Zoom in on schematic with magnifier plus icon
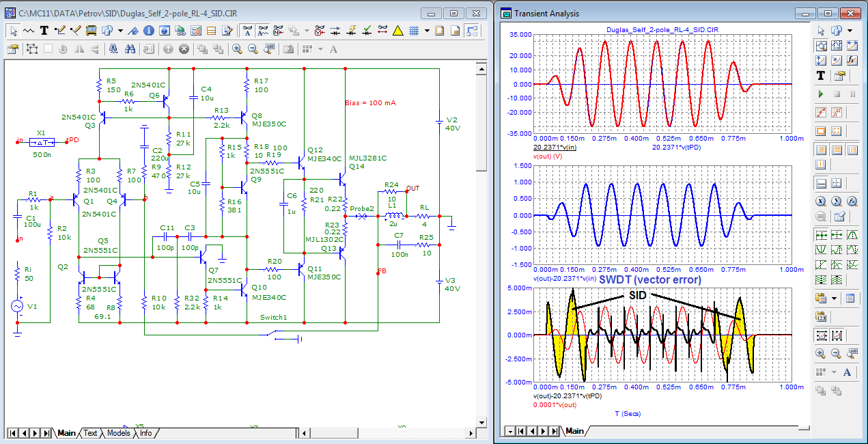Viewport: 868px width, 444px height. click(237, 49)
